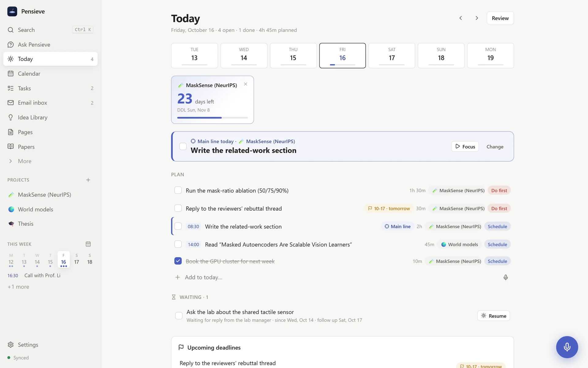Resume the waiting tactile sensor task

point(493,316)
